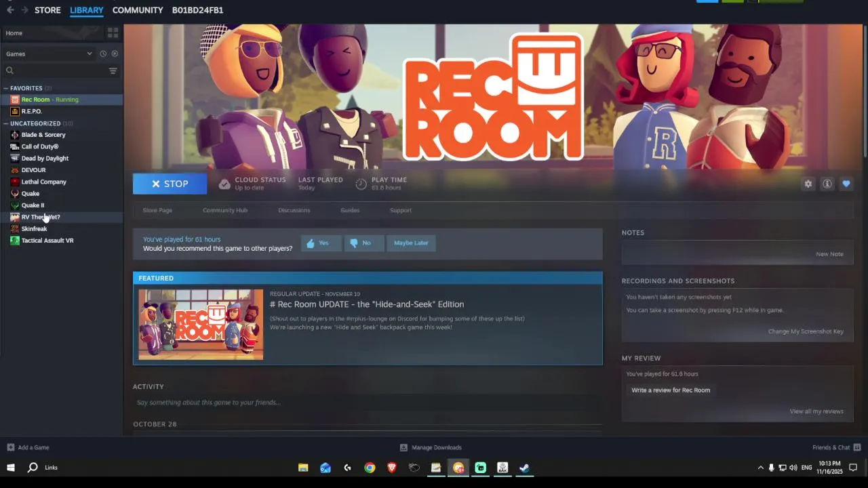This screenshot has height=488, width=868.
Task: Toggle the ready-to-play filter icon
Action: tap(115, 54)
